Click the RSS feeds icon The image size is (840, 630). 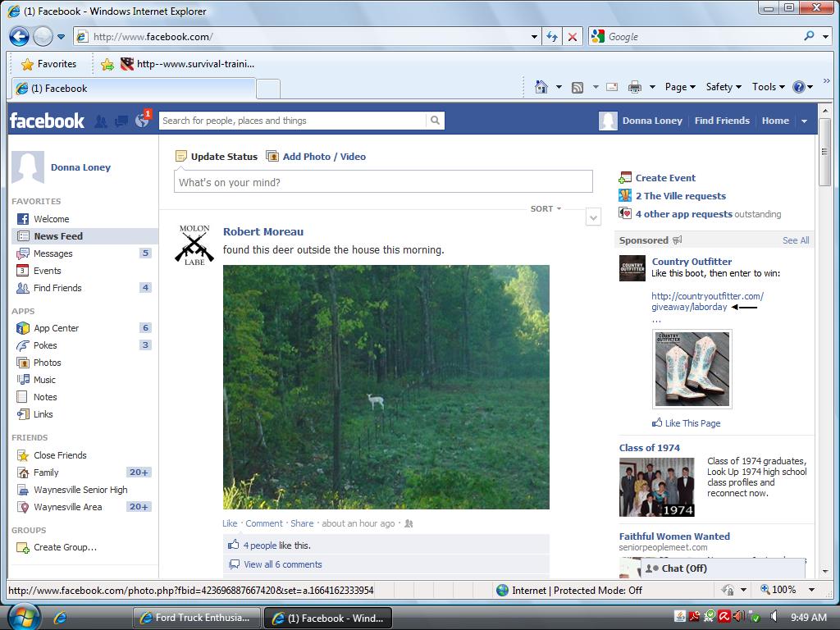(x=577, y=87)
